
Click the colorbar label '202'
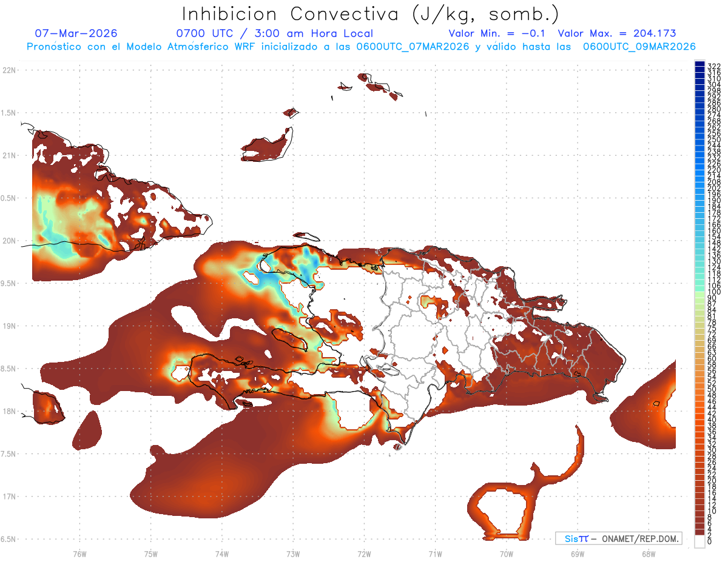coord(714,188)
